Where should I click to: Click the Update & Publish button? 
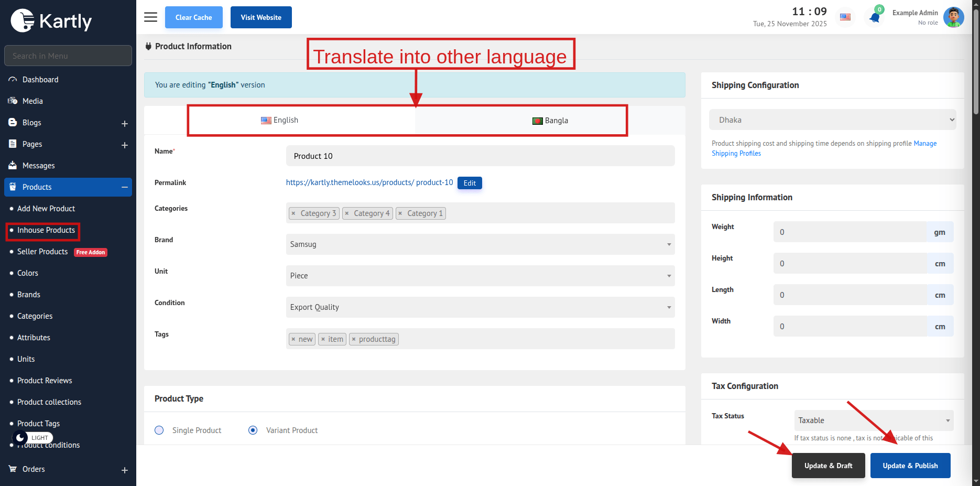[x=910, y=466]
